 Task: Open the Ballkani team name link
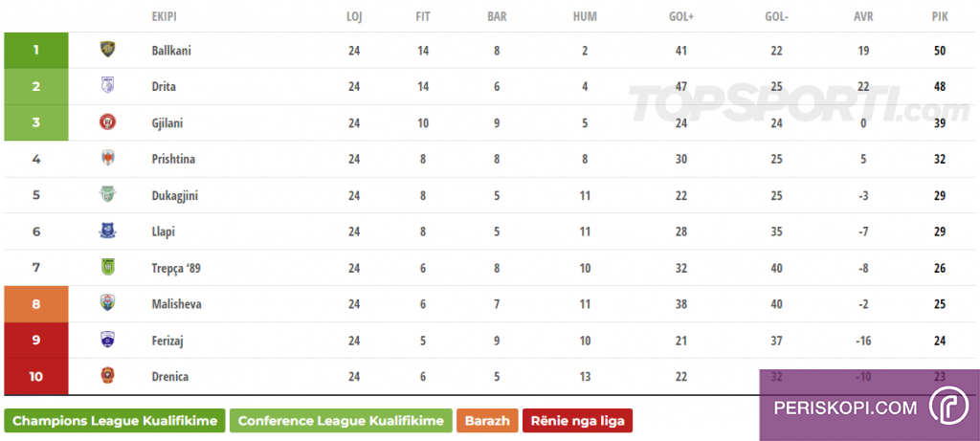[171, 51]
